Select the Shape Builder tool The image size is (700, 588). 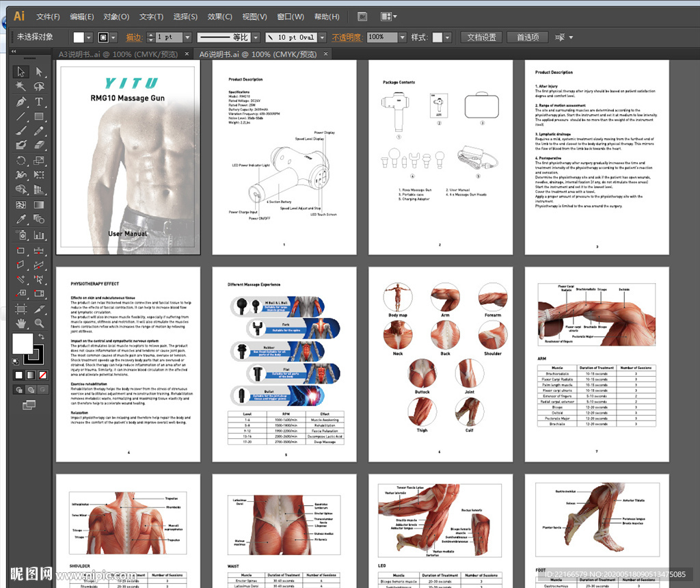(x=21, y=189)
